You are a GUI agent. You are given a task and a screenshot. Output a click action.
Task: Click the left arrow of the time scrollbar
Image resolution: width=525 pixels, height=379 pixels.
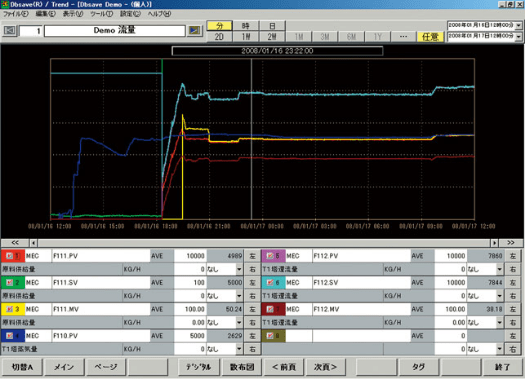[33, 242]
